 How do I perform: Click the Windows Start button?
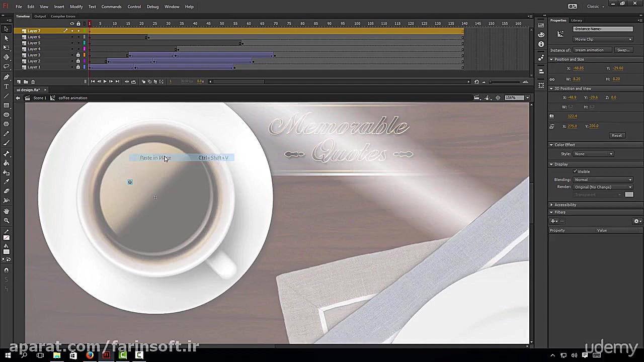point(8,355)
